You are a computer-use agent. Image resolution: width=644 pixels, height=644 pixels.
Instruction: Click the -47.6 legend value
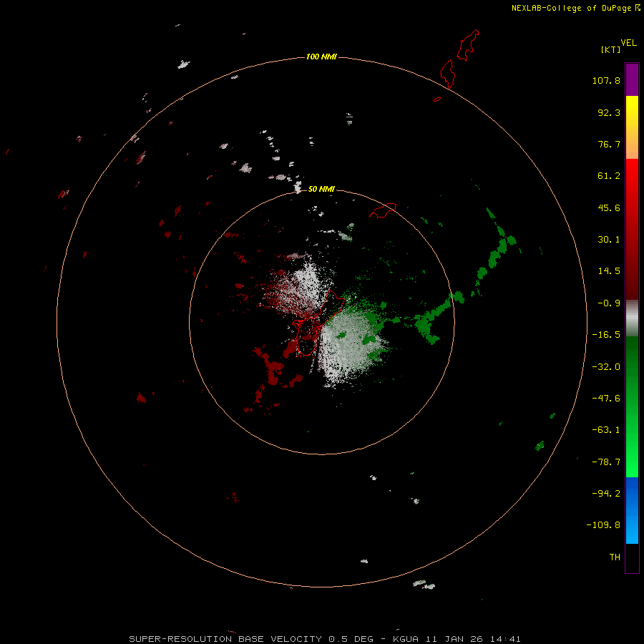[x=606, y=399]
